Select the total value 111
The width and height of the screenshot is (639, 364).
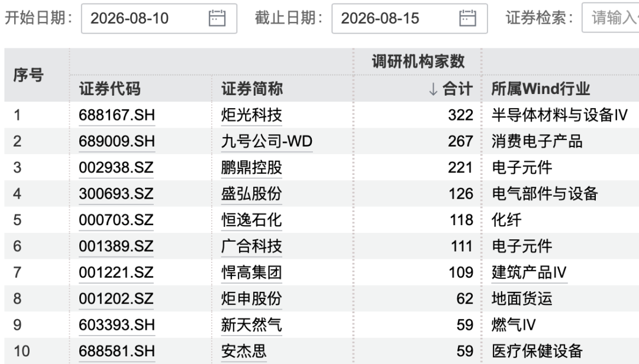pos(461,246)
